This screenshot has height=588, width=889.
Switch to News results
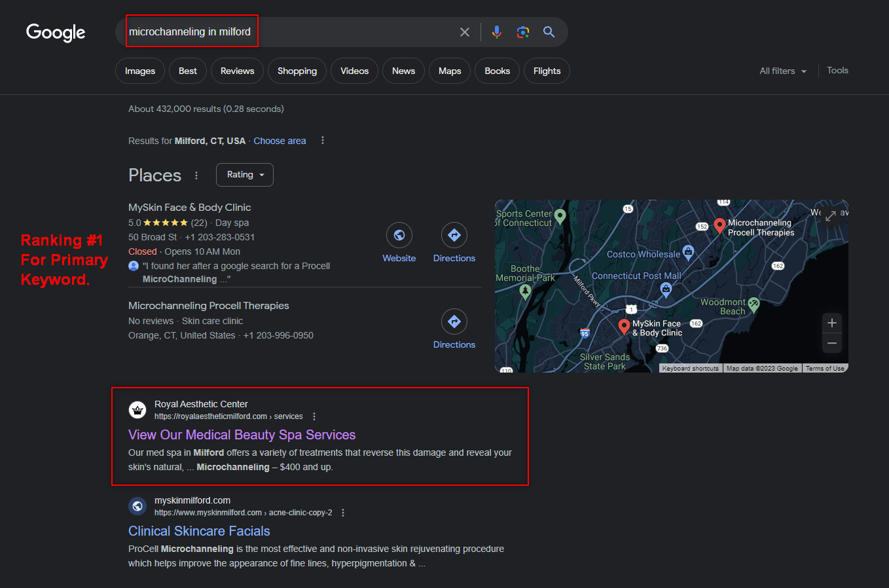pos(403,71)
